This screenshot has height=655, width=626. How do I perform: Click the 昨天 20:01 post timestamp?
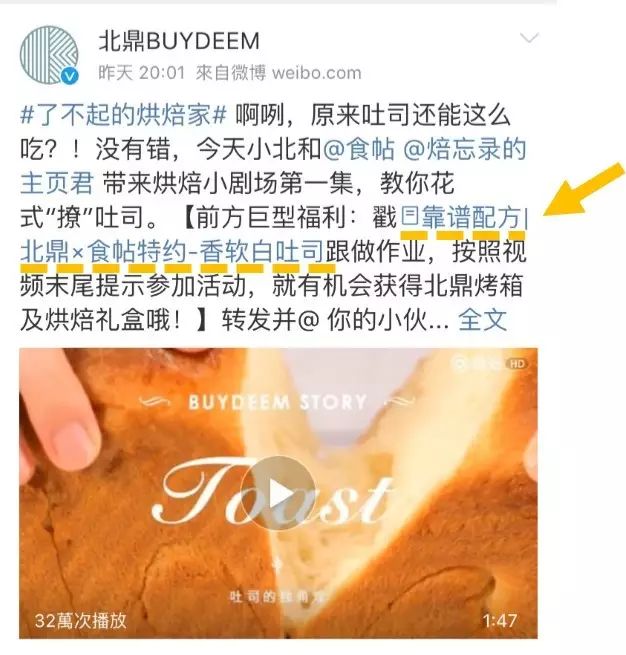click(141, 73)
